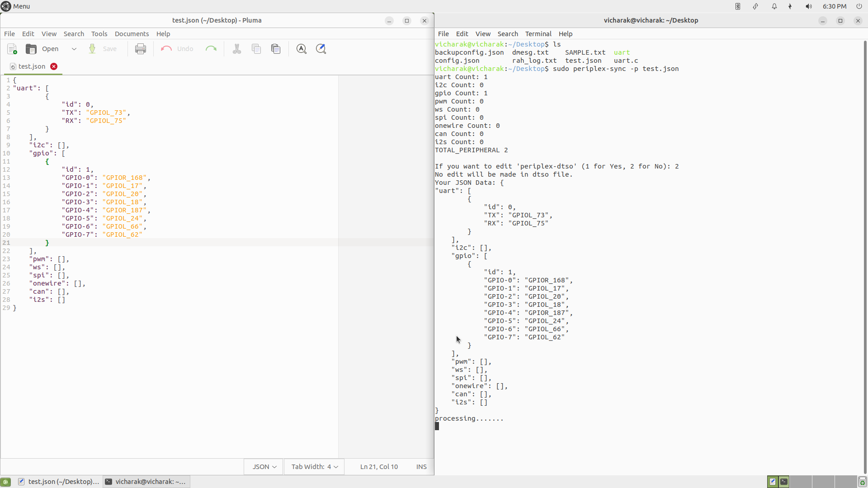Open Terminal Edit menu
868x488 pixels.
pos(462,34)
